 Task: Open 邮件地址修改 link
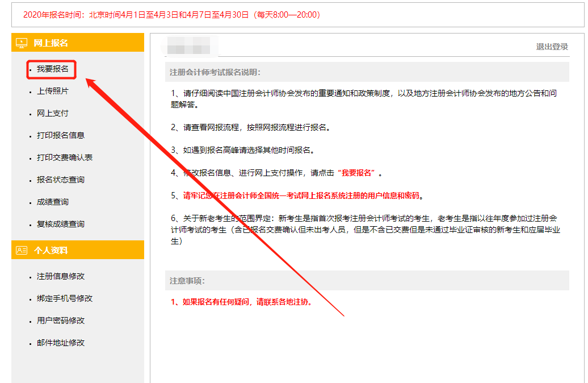coord(61,343)
